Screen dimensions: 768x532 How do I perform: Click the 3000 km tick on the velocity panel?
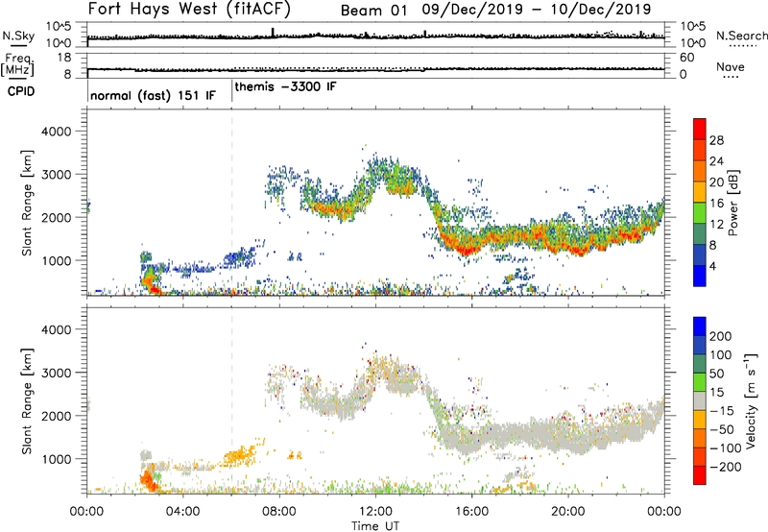tap(56, 373)
